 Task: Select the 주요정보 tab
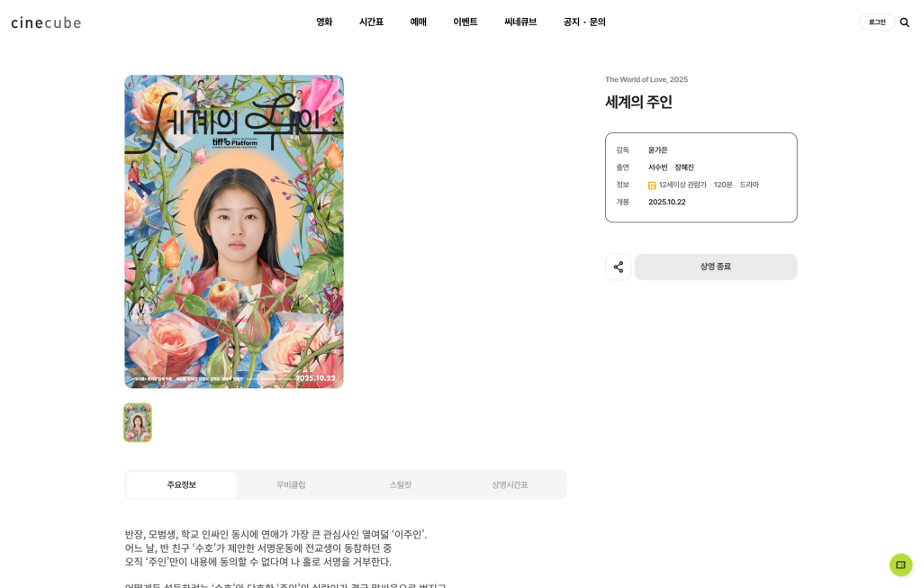(x=181, y=484)
